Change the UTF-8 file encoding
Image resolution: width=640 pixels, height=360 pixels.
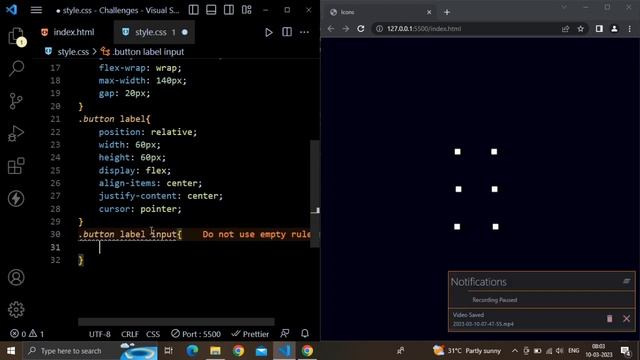(100, 334)
